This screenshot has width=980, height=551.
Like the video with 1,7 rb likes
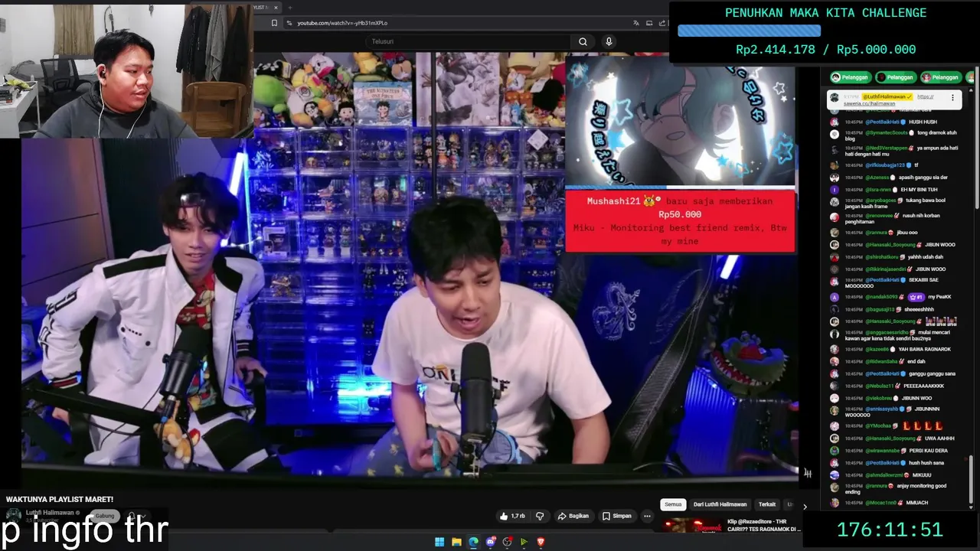[512, 516]
